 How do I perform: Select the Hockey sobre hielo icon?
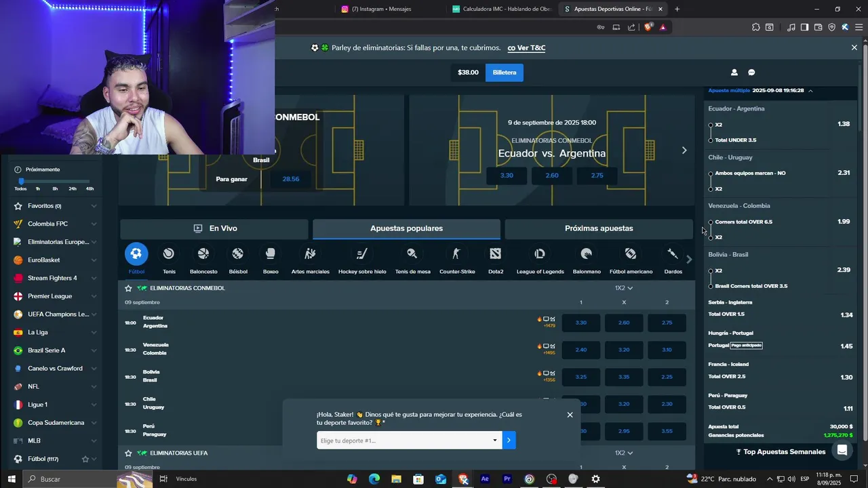click(362, 254)
